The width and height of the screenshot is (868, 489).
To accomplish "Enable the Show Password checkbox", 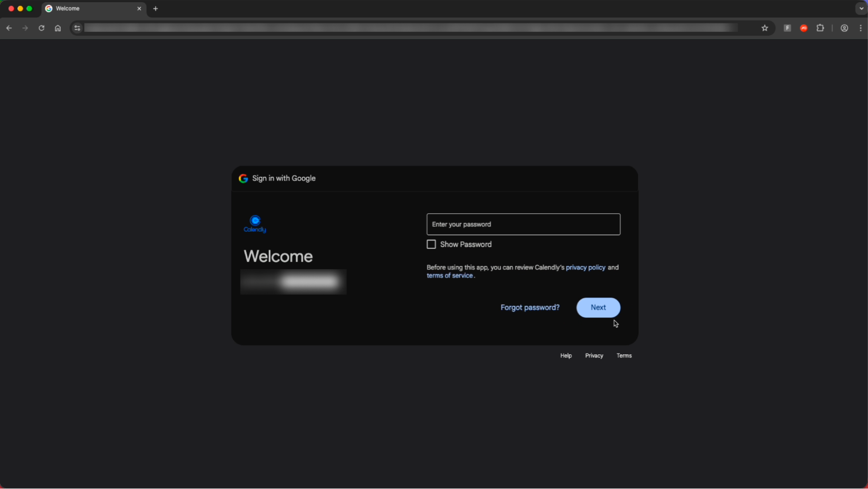I will pyautogui.click(x=431, y=244).
